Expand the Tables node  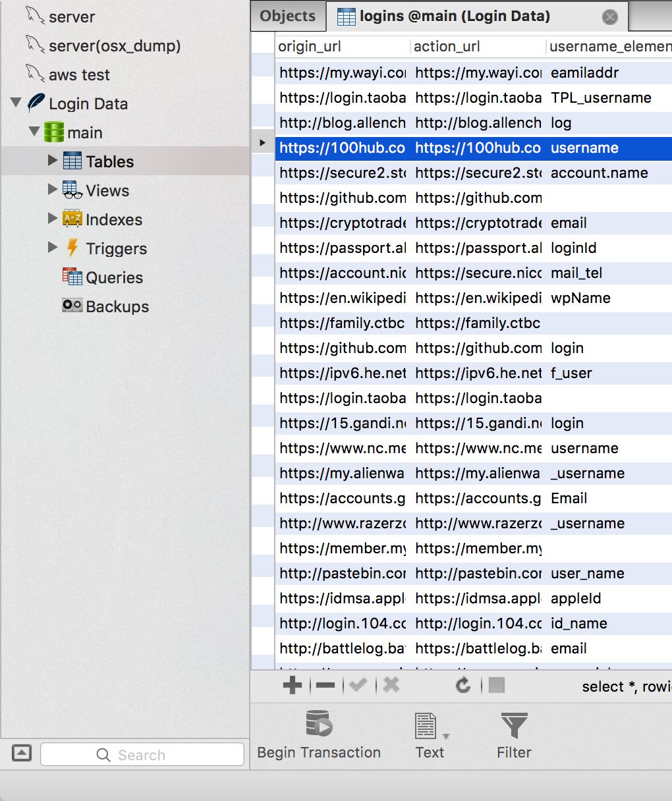[x=53, y=161]
